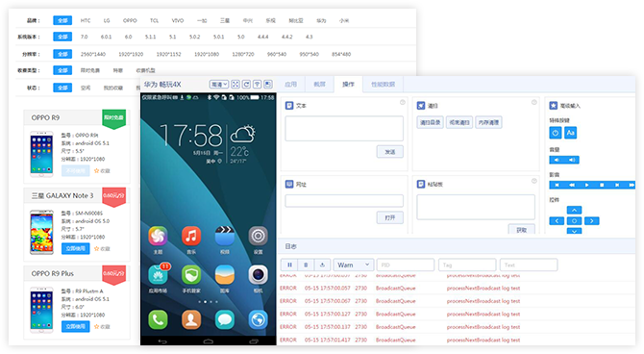Click the Wi-Fi icon in the device toolbar

pyautogui.click(x=257, y=85)
